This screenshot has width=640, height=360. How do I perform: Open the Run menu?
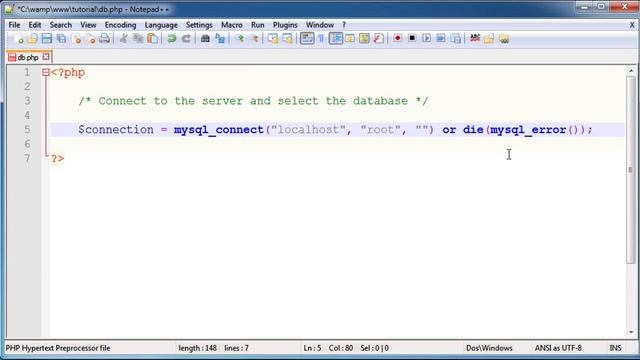258,25
